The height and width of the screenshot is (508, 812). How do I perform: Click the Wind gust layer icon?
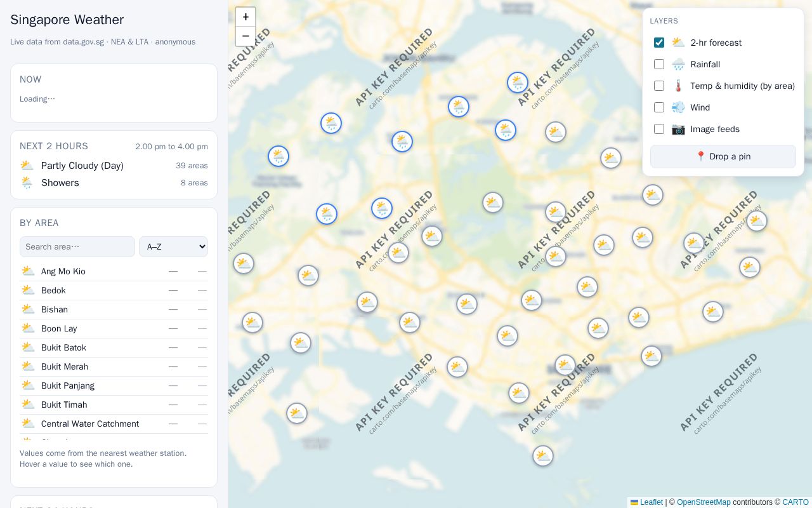[678, 107]
